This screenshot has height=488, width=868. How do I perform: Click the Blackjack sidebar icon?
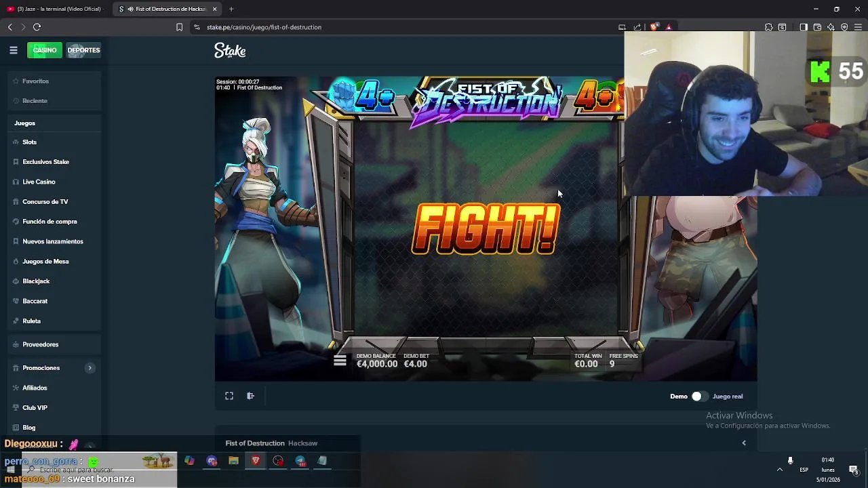click(x=16, y=281)
